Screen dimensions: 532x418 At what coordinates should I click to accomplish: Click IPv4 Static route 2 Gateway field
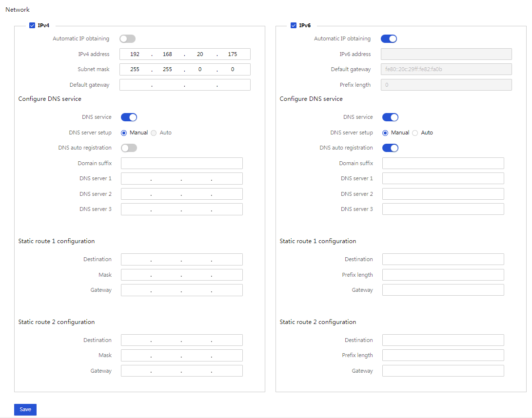click(x=182, y=371)
